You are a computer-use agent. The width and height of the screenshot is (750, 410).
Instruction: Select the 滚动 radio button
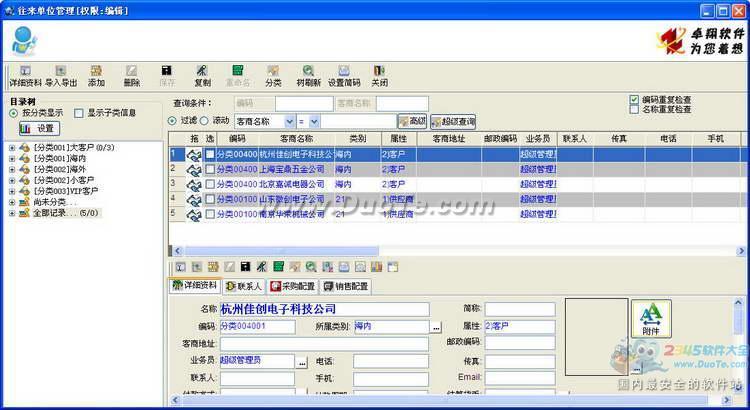click(203, 121)
